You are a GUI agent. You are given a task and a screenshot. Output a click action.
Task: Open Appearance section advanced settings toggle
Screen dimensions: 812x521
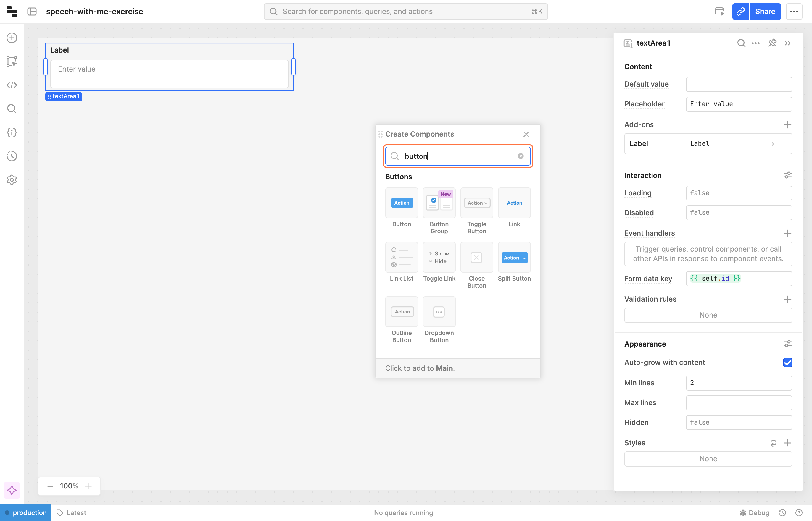coord(787,344)
